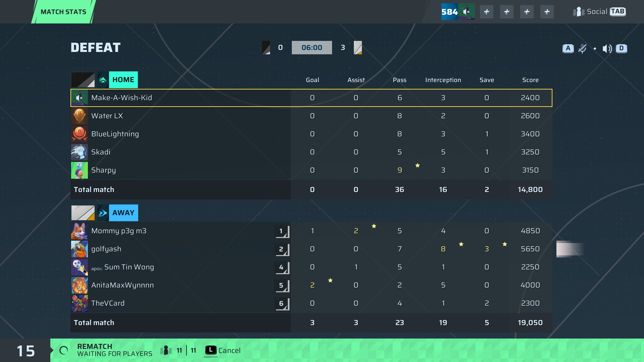Click BlueLightning avatar
Screen dimensions: 644x362
[x=79, y=134]
